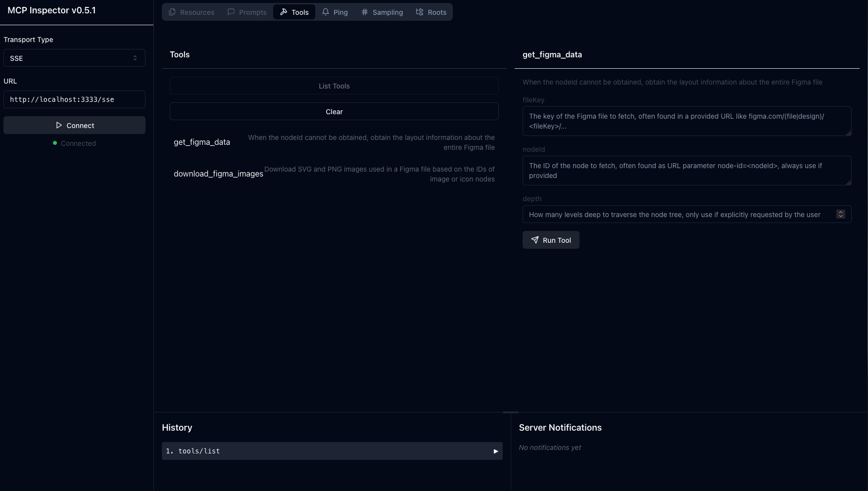Click the URL input field
The width and height of the screenshot is (868, 491).
tap(74, 99)
